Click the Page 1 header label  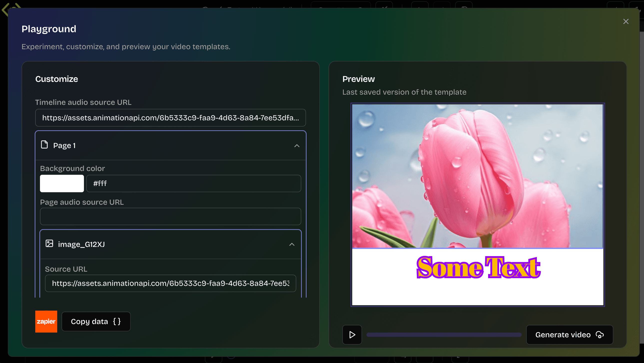click(x=64, y=145)
